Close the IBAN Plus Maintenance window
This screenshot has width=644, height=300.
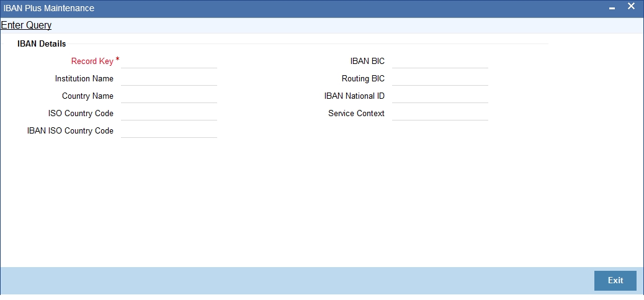[x=631, y=7]
